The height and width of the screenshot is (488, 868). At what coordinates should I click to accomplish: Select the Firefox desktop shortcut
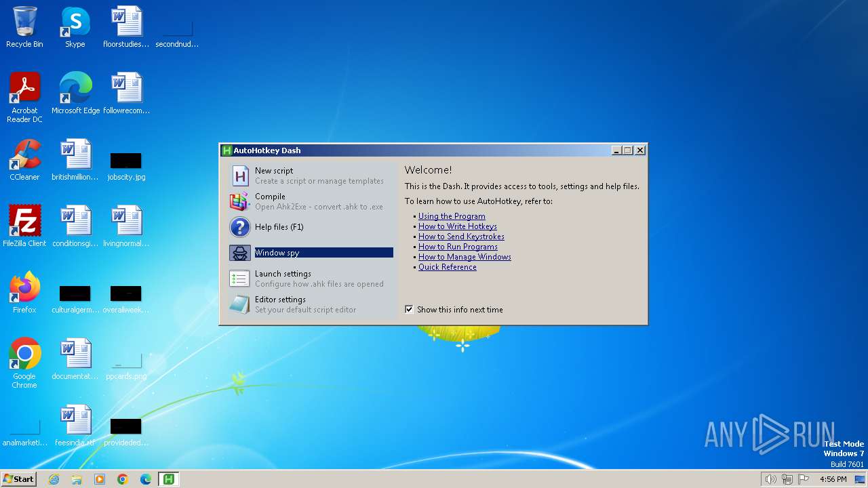[x=24, y=293]
